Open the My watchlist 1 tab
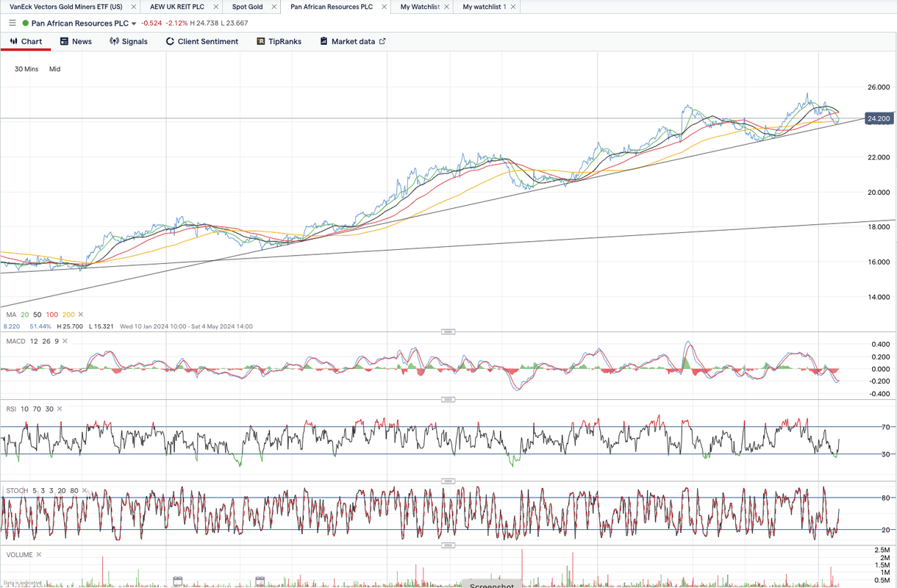This screenshot has width=897, height=588. [x=484, y=7]
